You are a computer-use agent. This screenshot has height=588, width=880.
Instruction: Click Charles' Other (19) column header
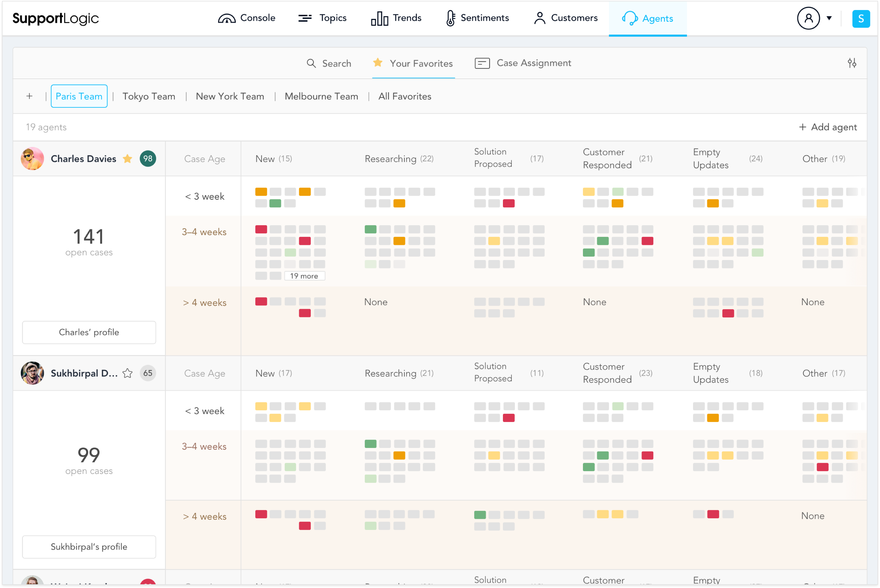[824, 159]
